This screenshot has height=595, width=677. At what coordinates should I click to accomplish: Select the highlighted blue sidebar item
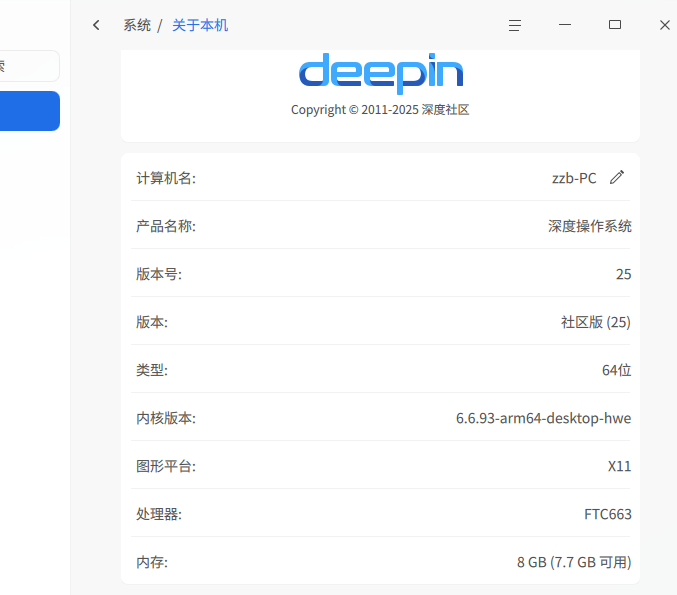29,111
